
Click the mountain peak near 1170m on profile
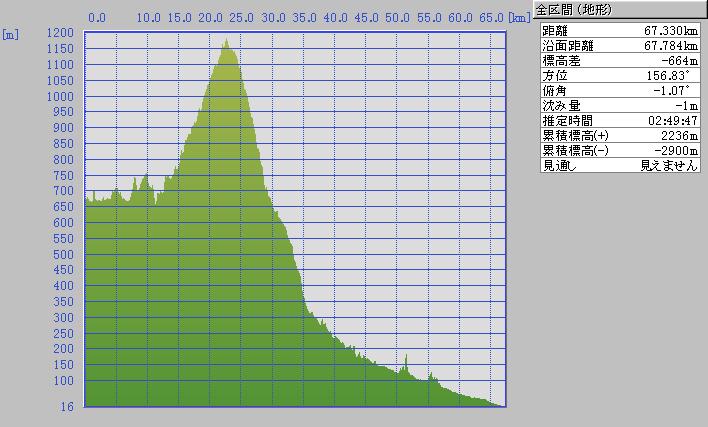pyautogui.click(x=226, y=42)
